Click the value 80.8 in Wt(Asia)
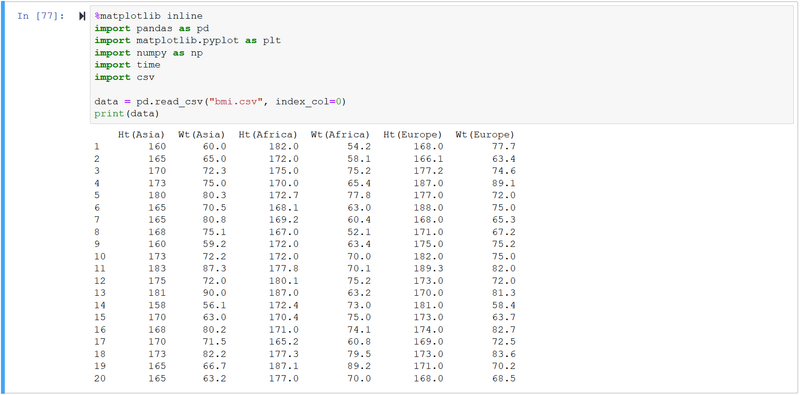This screenshot has width=800, height=395. [x=214, y=219]
